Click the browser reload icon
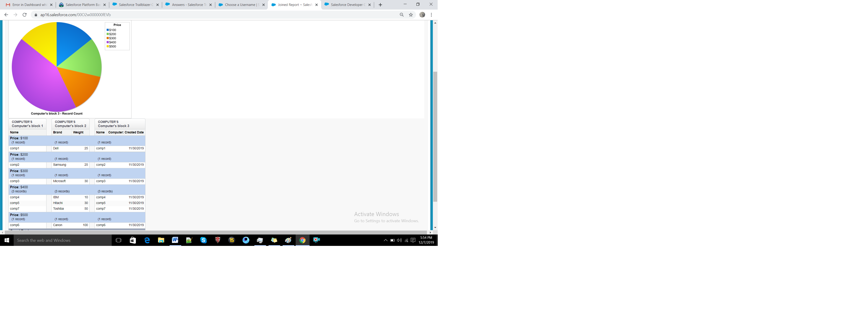Image resolution: width=868 pixels, height=316 pixels. coord(25,15)
